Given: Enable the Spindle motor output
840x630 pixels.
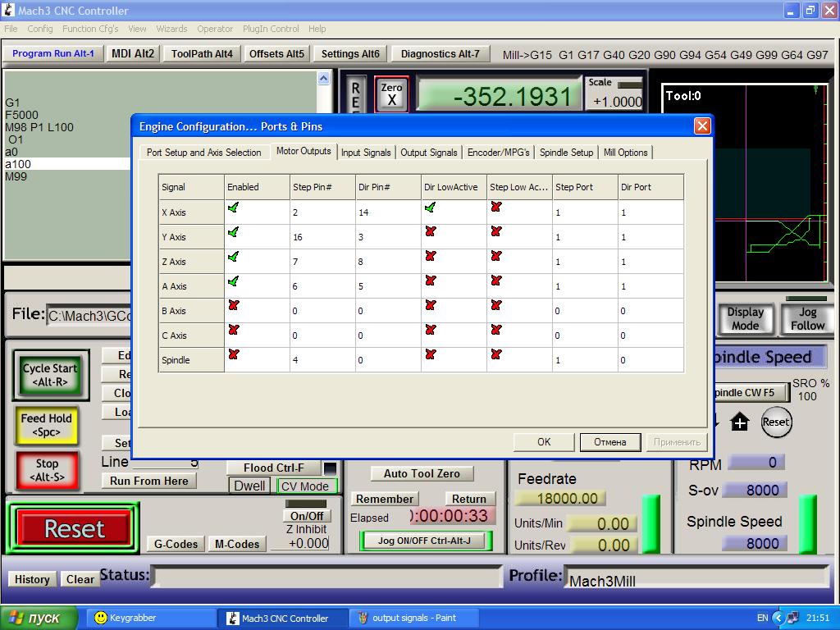Looking at the screenshot, I should click(233, 354).
